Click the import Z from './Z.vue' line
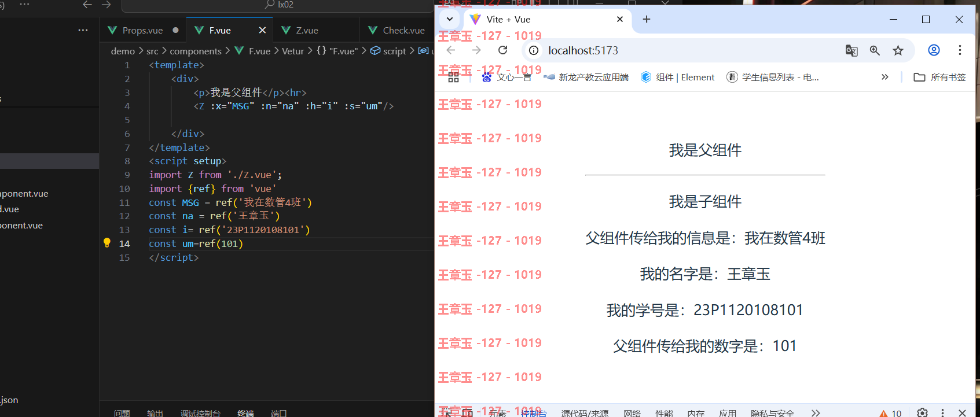The image size is (980, 417). point(215,175)
